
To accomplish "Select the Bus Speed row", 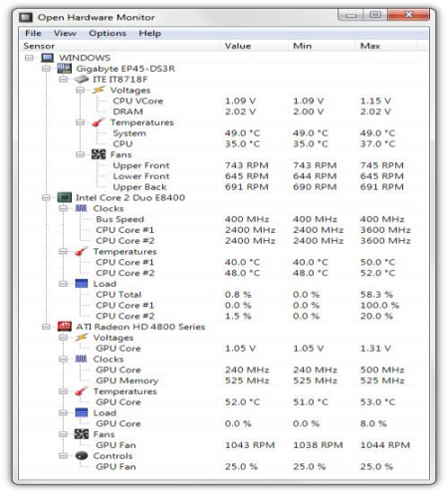I will click(x=224, y=219).
